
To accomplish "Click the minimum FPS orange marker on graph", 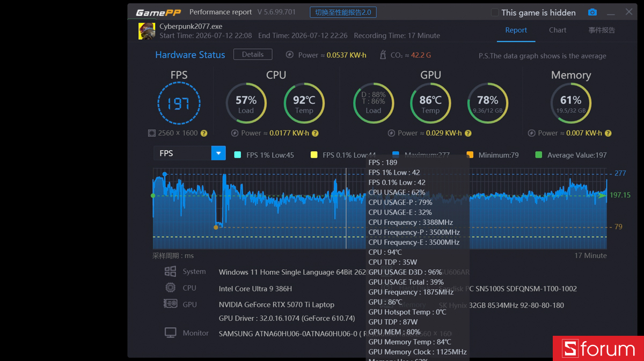I will click(216, 227).
